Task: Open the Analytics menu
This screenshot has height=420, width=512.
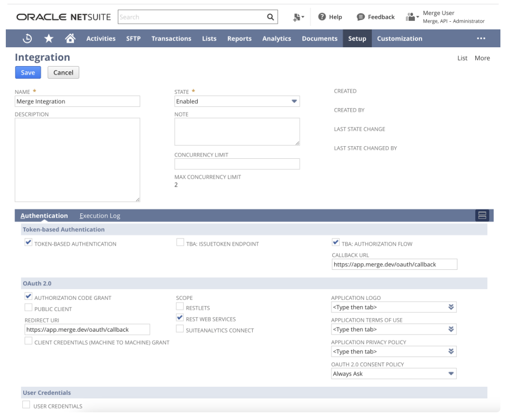Action: (277, 39)
